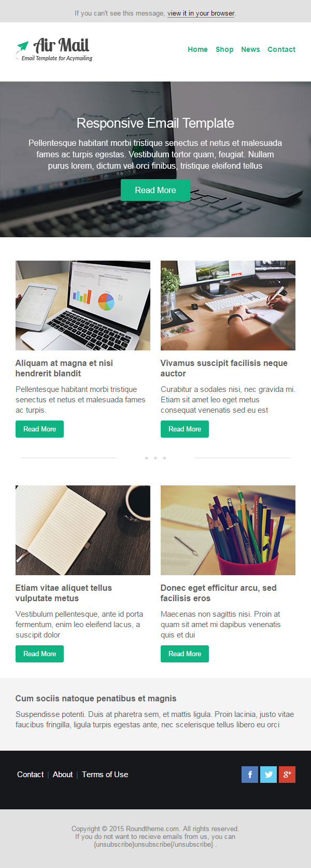Click Read More under Aliquam at magna
Image resolution: width=311 pixels, height=868 pixels.
click(39, 429)
